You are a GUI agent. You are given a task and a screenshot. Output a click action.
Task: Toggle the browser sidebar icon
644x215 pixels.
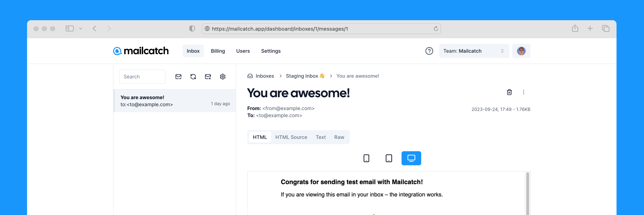click(70, 29)
